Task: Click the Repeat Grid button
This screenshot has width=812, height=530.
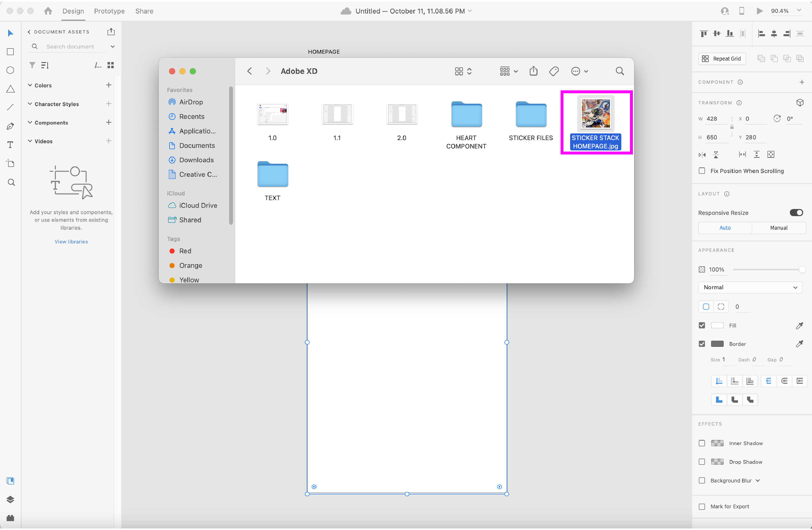Action: [722, 59]
